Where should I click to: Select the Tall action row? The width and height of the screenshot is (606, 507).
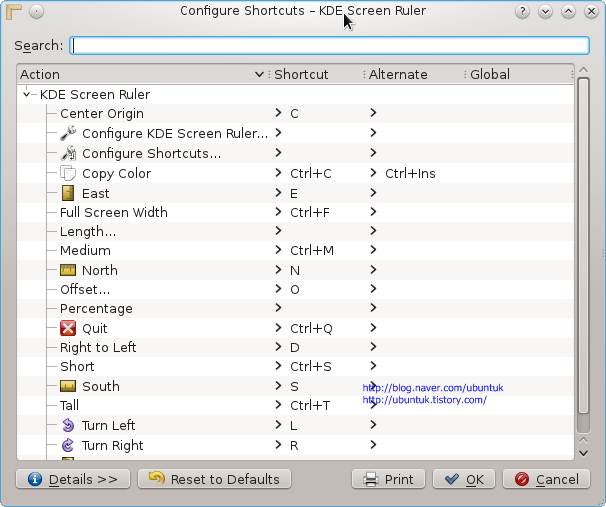(296, 405)
